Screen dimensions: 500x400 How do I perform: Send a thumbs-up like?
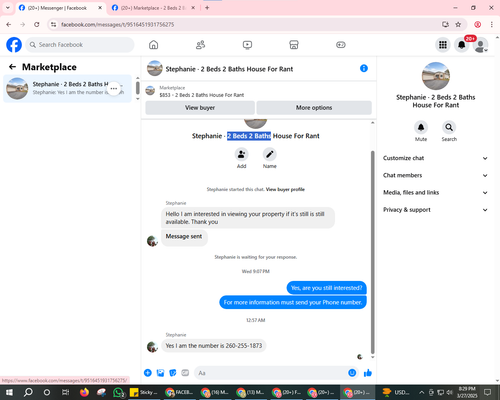[368, 373]
